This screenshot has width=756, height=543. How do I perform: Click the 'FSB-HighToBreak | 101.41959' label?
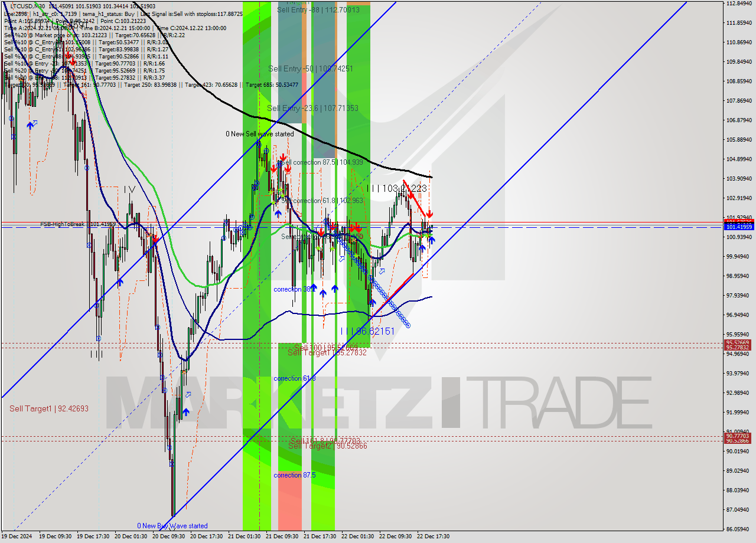click(x=78, y=224)
